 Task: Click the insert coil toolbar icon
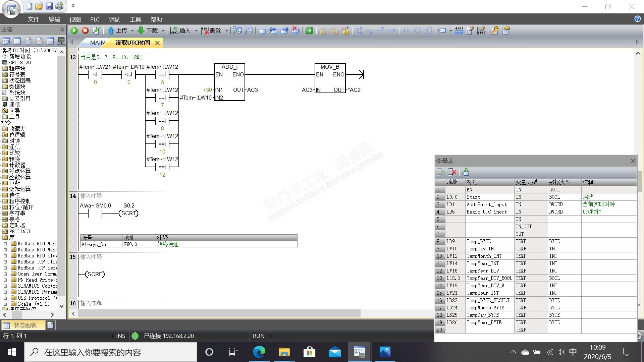point(417,31)
